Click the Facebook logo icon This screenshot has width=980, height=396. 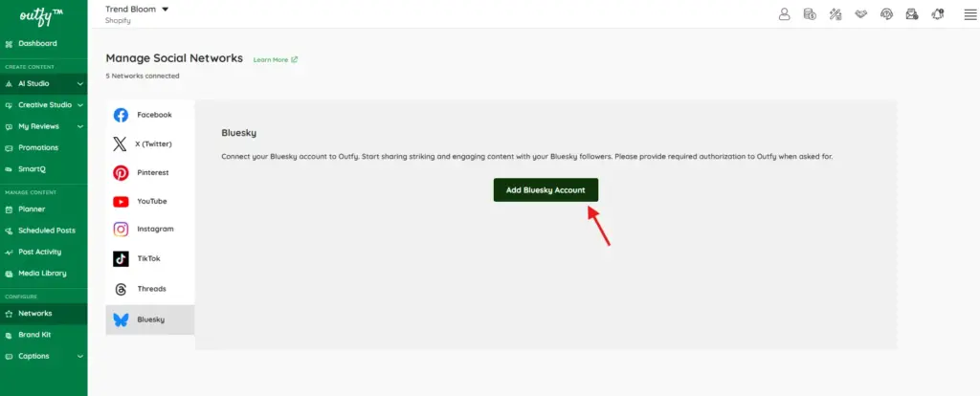pos(121,115)
